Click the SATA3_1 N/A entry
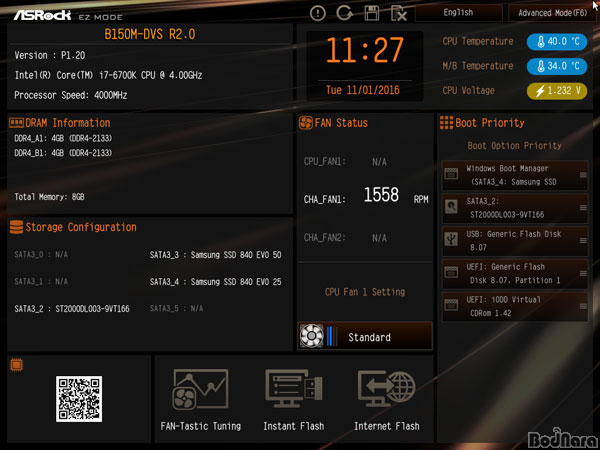 41,282
